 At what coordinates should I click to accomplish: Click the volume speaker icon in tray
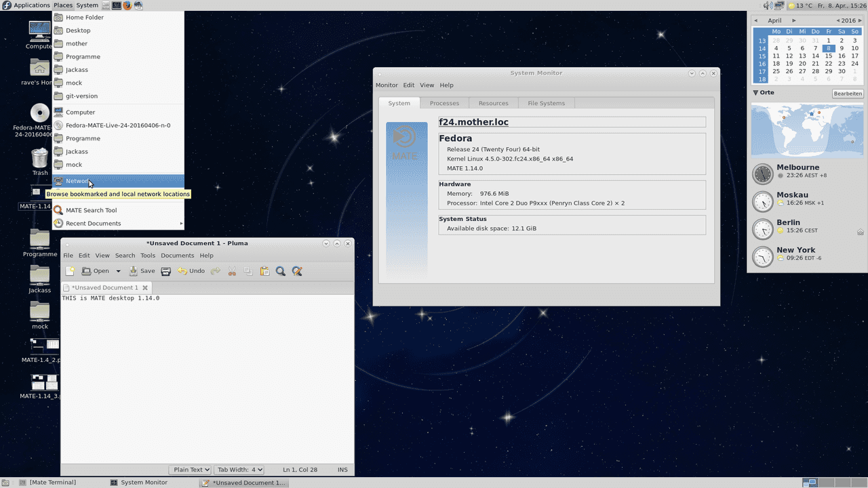point(768,5)
